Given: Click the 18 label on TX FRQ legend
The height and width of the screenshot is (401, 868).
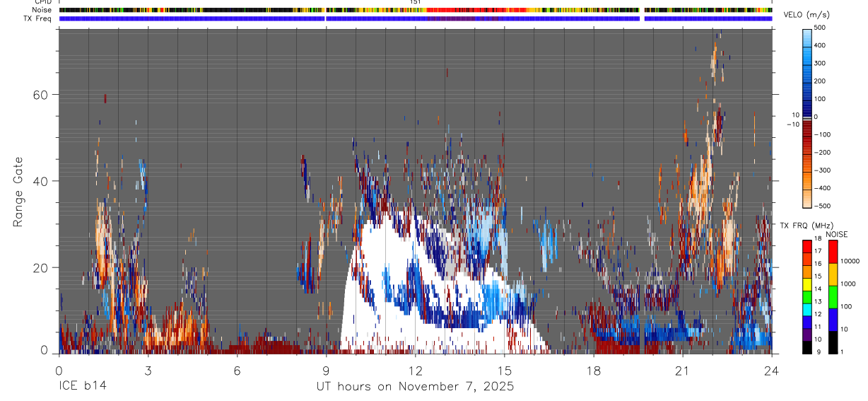Looking at the screenshot, I should 818,238.
